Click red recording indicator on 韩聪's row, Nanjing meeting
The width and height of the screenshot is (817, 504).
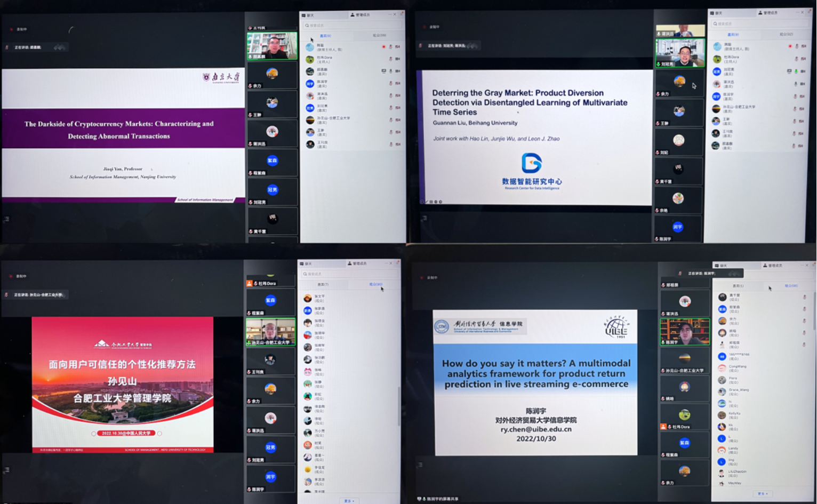coord(383,47)
